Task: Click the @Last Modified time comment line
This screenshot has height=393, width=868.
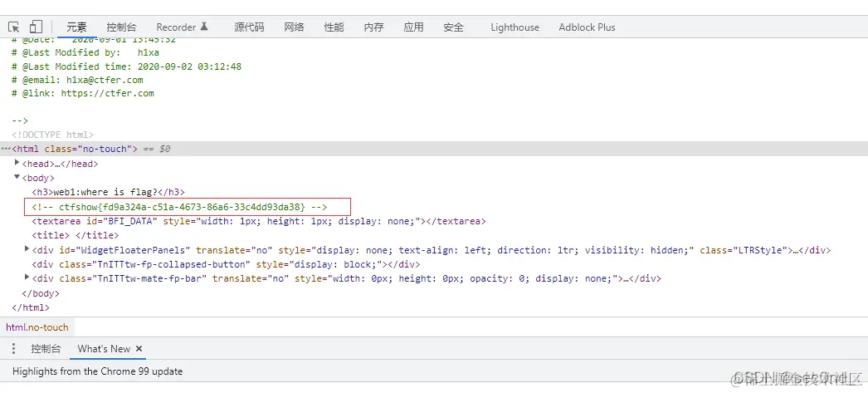Action: [126, 66]
